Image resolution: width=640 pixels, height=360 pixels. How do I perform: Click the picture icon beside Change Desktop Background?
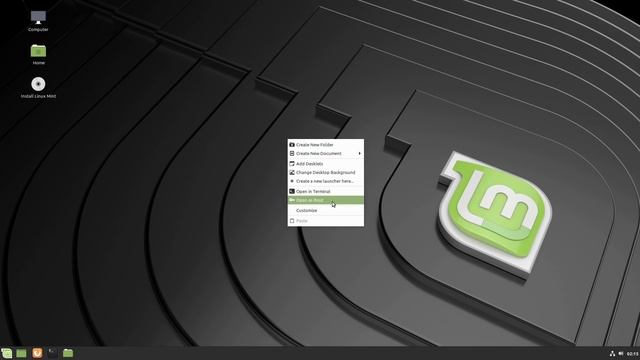pyautogui.click(x=292, y=172)
